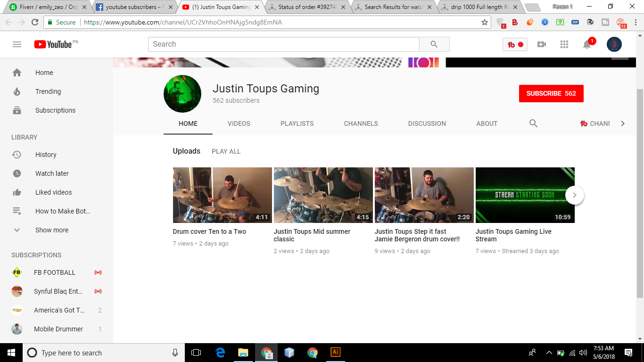Open the About tab
This screenshot has height=362, width=644.
point(487,123)
